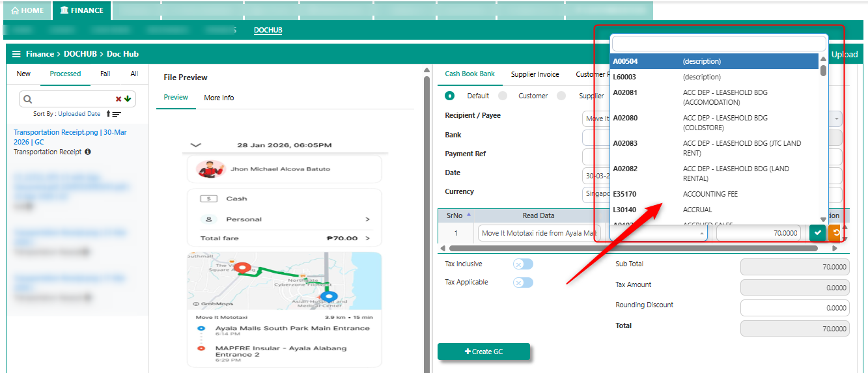Switch to the Preview tab in File Preview
This screenshot has height=373, width=868.
pyautogui.click(x=176, y=97)
